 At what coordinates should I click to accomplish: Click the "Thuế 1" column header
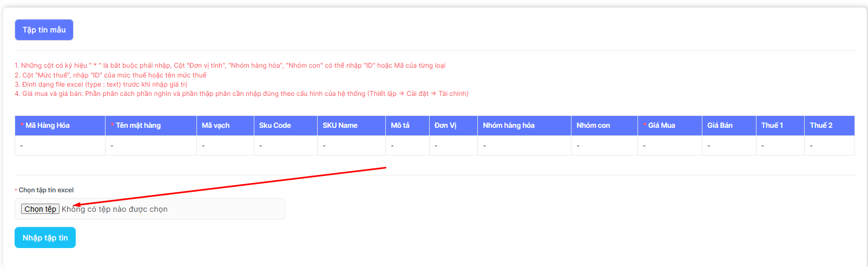(x=772, y=126)
